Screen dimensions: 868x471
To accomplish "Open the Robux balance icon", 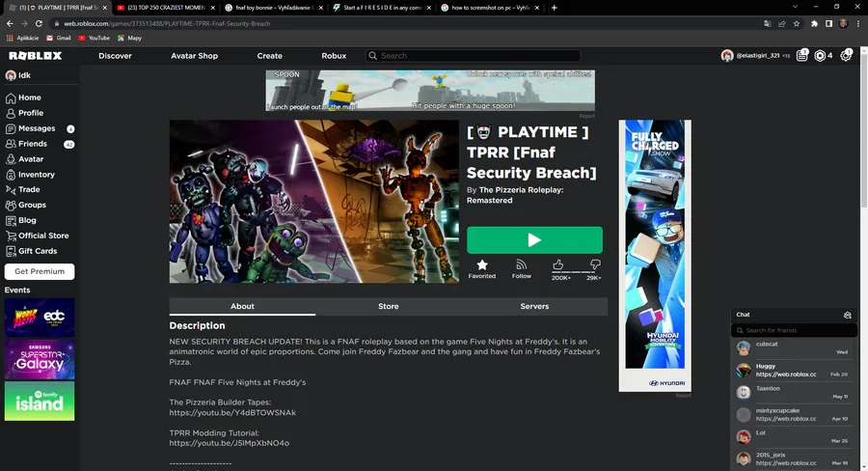I will (x=821, y=55).
